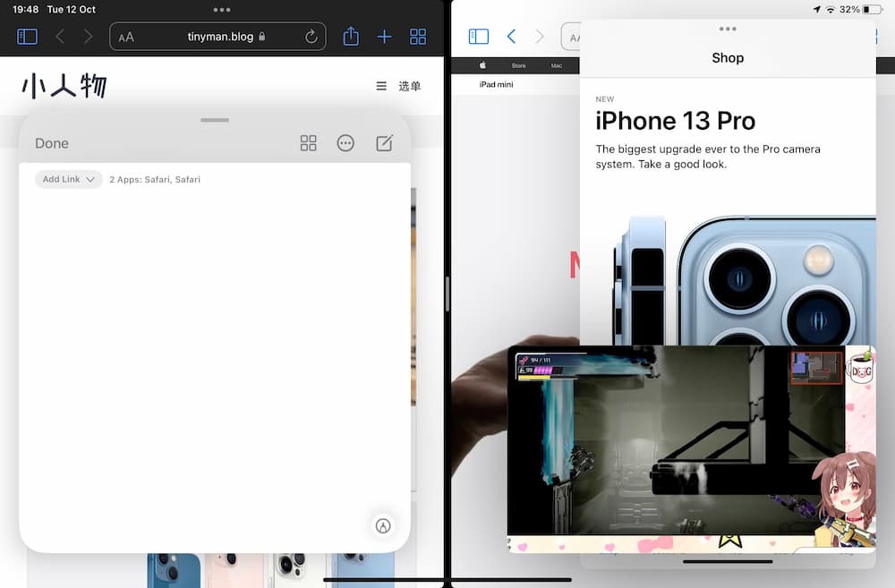Add a new tab in left Safari
Viewport: 895px width, 588px height.
pos(385,37)
